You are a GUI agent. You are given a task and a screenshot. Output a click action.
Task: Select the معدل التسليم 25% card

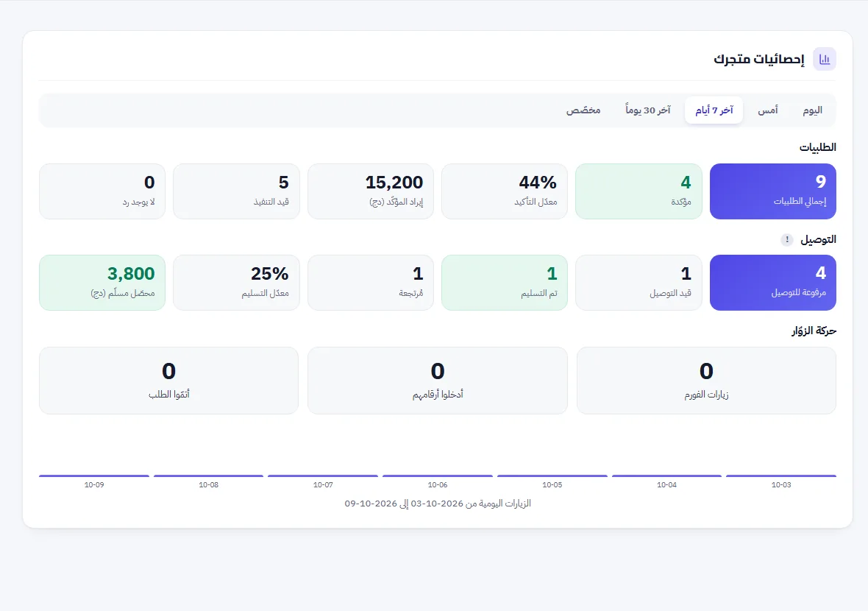coord(236,283)
